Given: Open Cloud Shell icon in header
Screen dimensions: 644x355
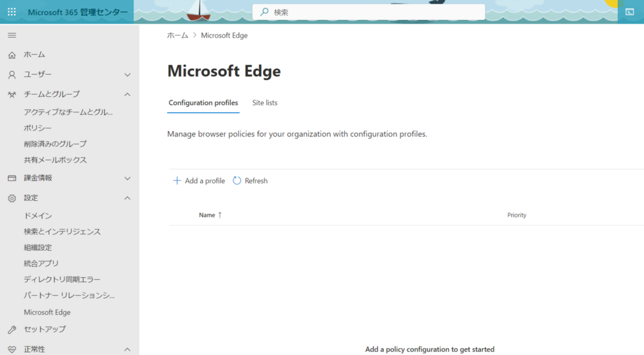Looking at the screenshot, I should click(630, 12).
